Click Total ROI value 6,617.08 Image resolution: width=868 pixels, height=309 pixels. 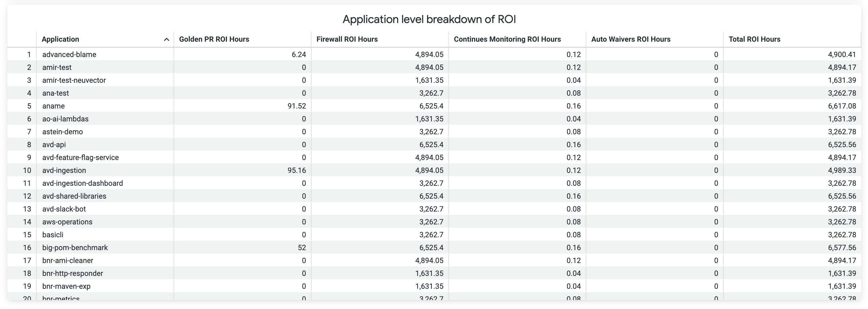click(x=842, y=106)
